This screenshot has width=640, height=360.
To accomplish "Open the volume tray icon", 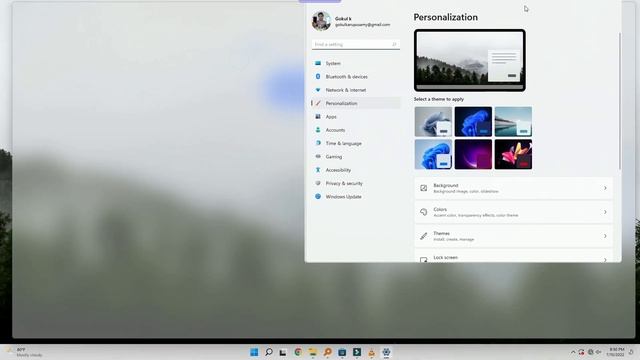I will (599, 352).
